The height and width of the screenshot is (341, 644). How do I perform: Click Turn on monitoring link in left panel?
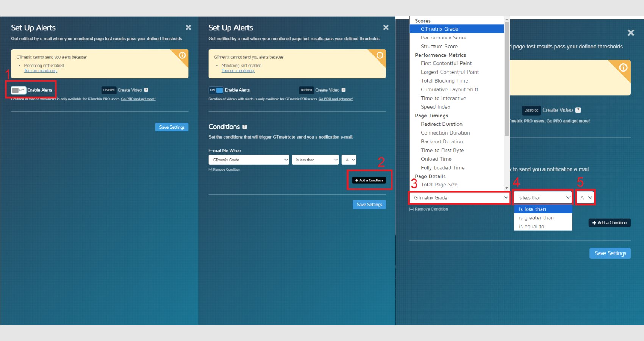pyautogui.click(x=41, y=71)
